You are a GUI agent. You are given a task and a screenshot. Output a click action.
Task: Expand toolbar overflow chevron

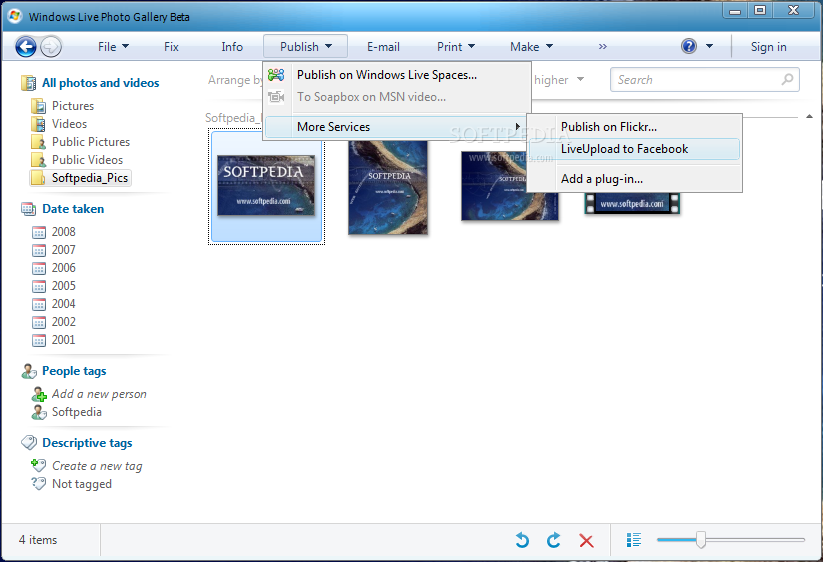pyautogui.click(x=603, y=47)
